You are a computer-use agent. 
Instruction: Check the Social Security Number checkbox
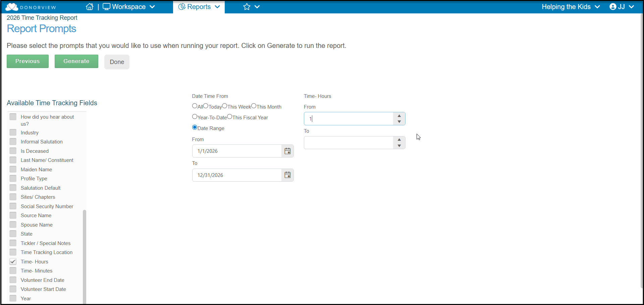[x=13, y=206]
